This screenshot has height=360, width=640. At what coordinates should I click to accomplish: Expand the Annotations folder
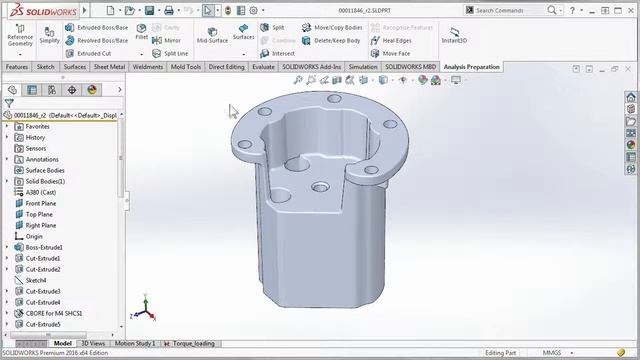pyautogui.click(x=7, y=159)
